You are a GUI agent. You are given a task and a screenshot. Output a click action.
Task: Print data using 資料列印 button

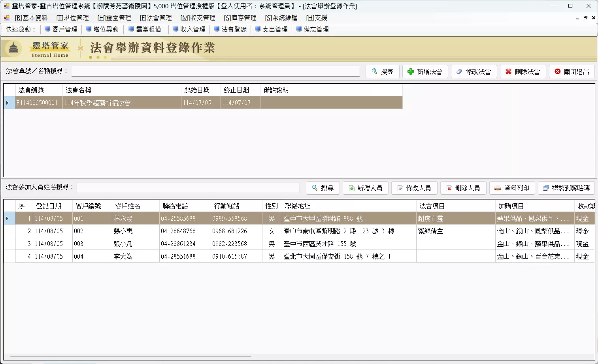[512, 188]
